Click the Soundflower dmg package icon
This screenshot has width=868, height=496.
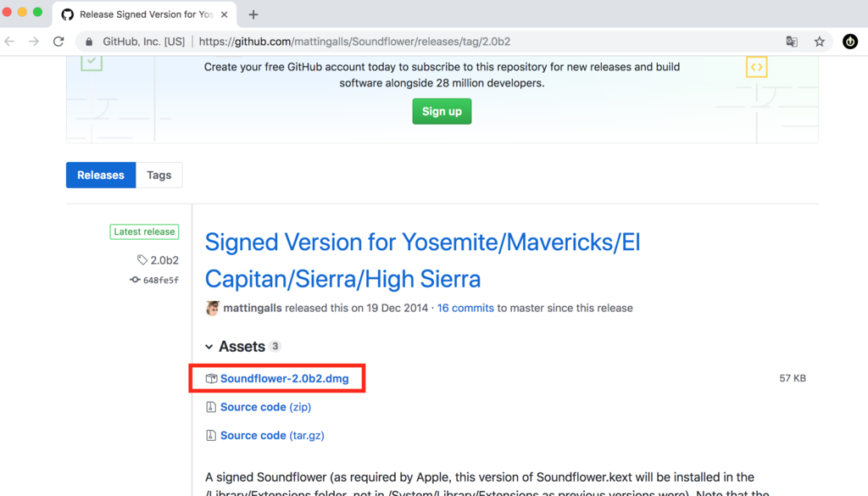pos(211,379)
